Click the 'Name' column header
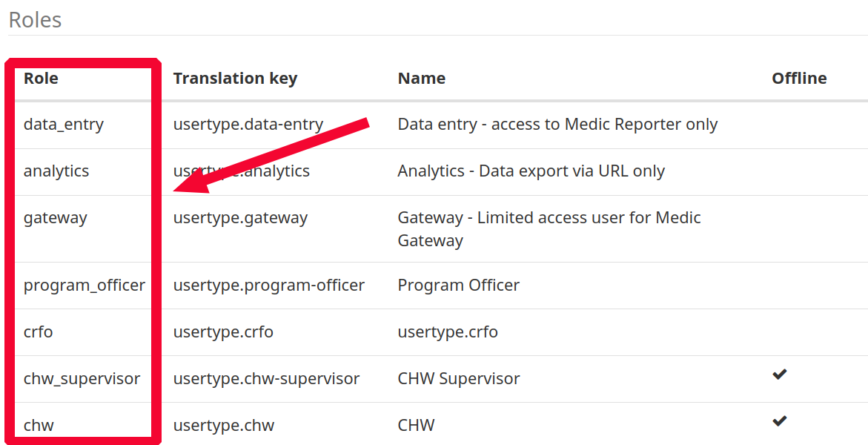 (421, 79)
